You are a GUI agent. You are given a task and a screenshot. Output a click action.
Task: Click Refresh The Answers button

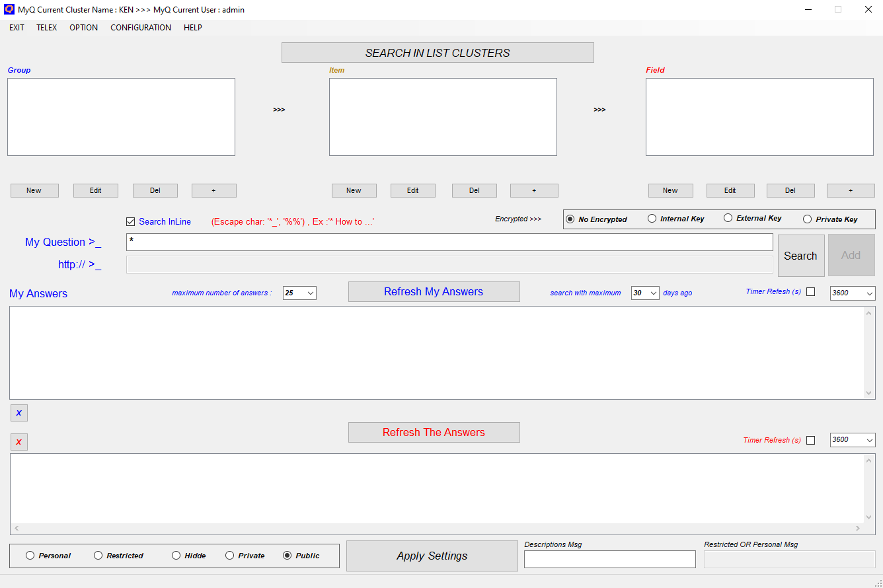tap(434, 433)
